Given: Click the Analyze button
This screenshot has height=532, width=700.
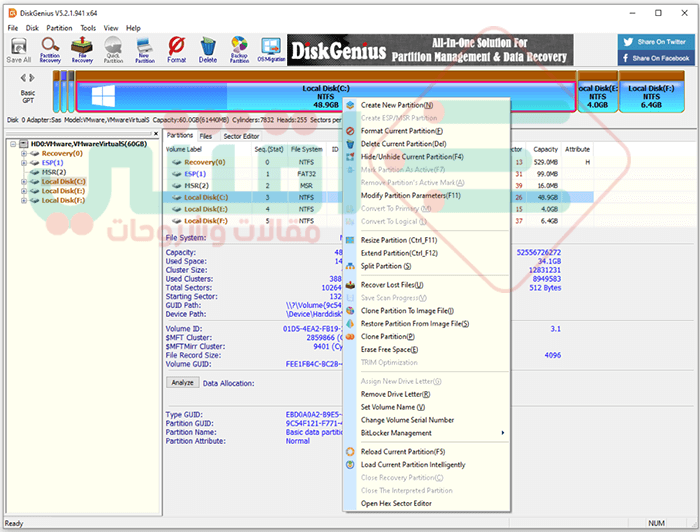Looking at the screenshot, I should tap(183, 382).
